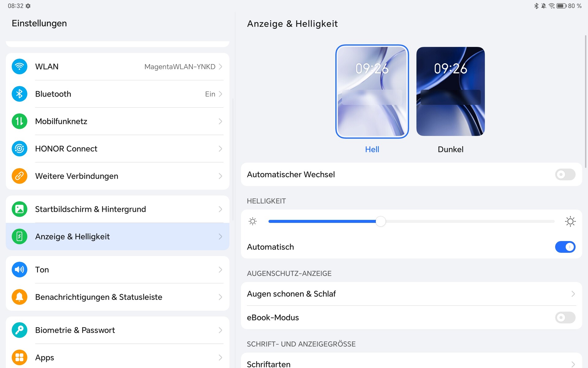The image size is (588, 368).
Task: Tap the Ton speaker icon
Action: [19, 270]
